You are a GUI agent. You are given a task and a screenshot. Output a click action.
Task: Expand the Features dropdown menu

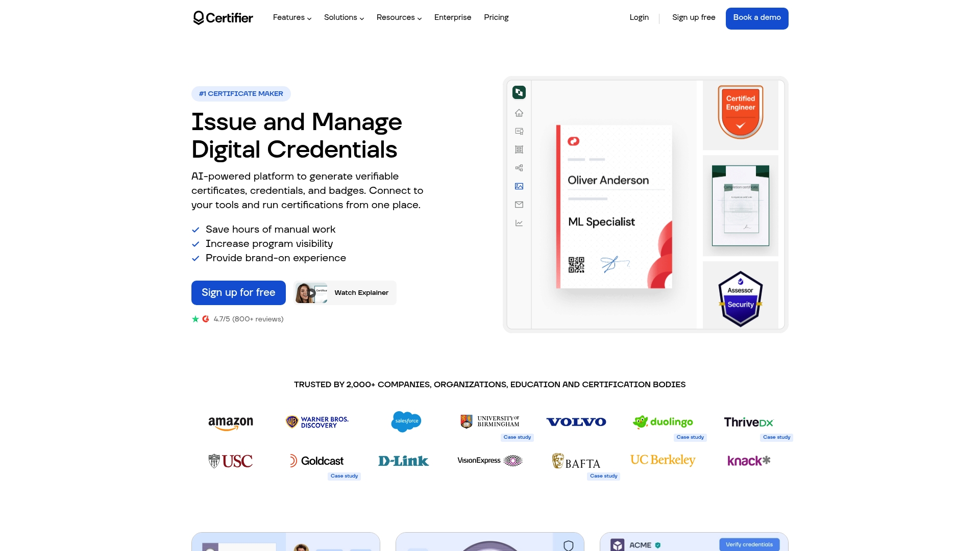coord(292,18)
